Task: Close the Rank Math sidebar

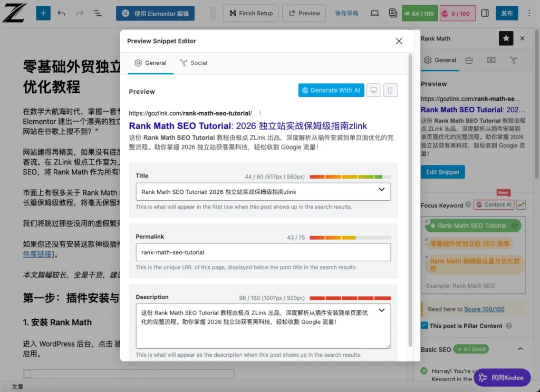Action: 523,38
